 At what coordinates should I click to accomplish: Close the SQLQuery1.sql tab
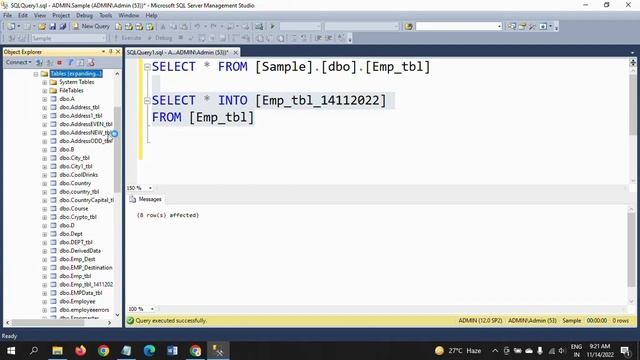coord(236,52)
